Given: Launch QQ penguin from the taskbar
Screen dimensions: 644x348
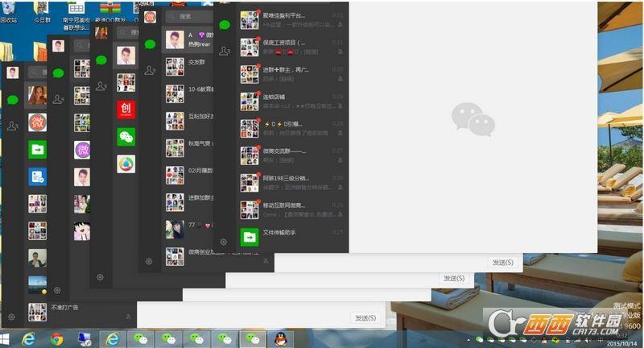Looking at the screenshot, I should tap(282, 339).
